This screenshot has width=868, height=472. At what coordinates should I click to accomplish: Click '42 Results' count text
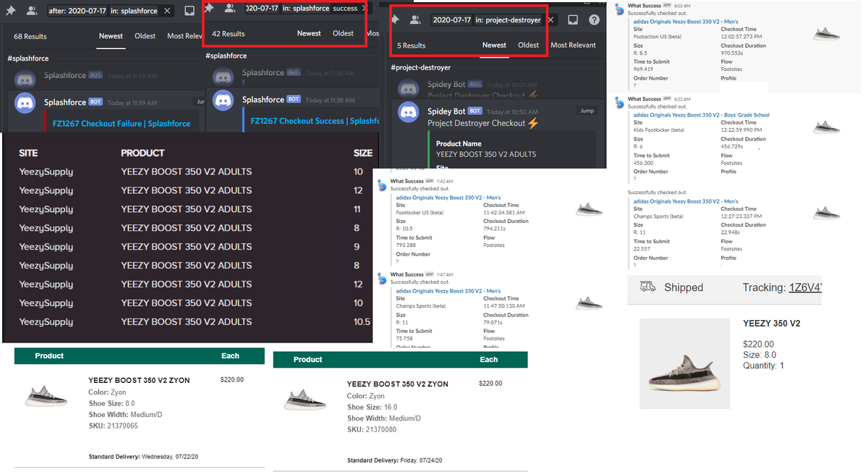coord(228,33)
